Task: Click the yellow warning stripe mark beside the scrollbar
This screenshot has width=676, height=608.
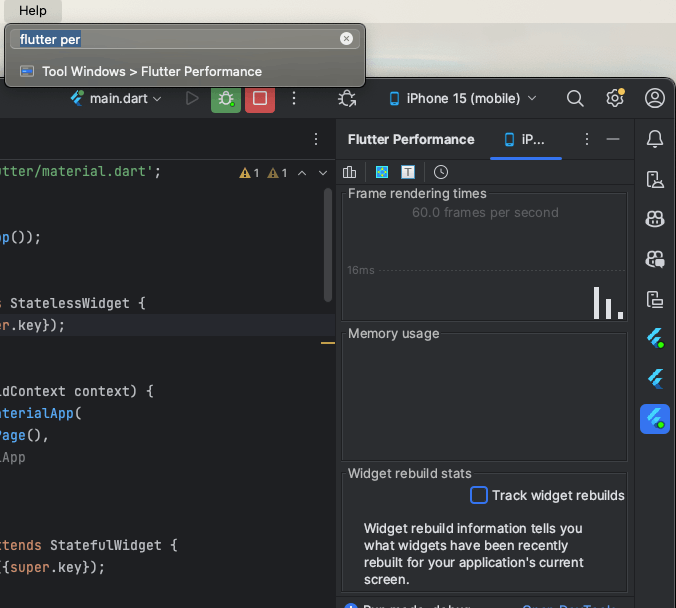Action: point(328,343)
